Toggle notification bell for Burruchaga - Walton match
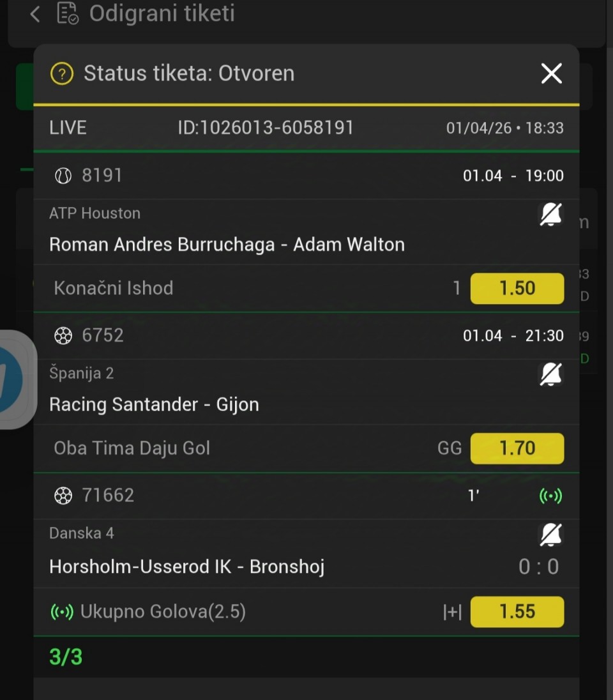 click(x=551, y=215)
